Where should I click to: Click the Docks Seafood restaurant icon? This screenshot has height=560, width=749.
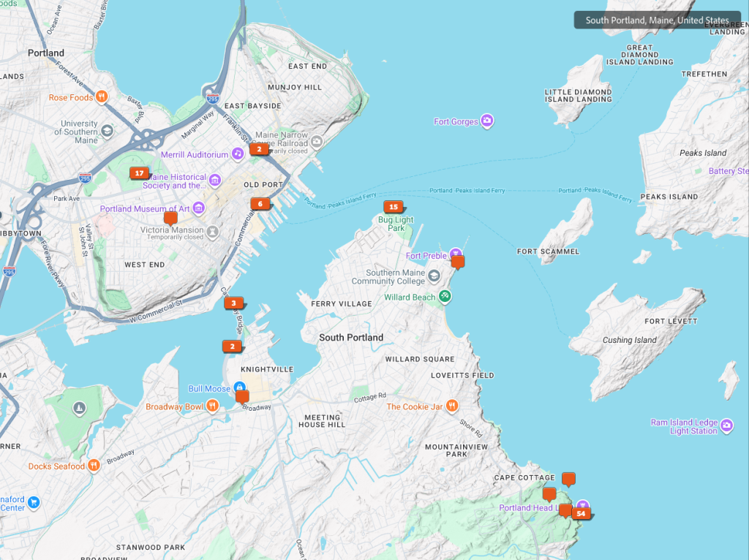(94, 466)
